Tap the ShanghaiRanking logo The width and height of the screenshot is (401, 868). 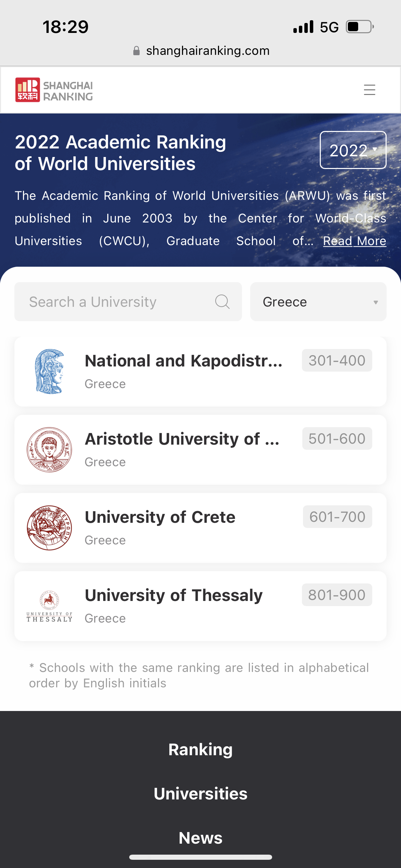click(x=54, y=90)
